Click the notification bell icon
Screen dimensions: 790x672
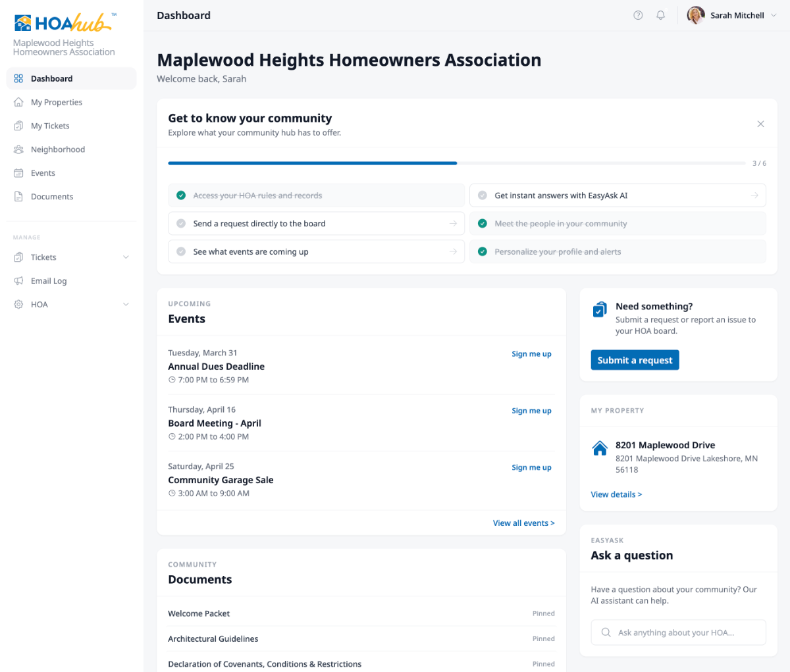click(660, 14)
